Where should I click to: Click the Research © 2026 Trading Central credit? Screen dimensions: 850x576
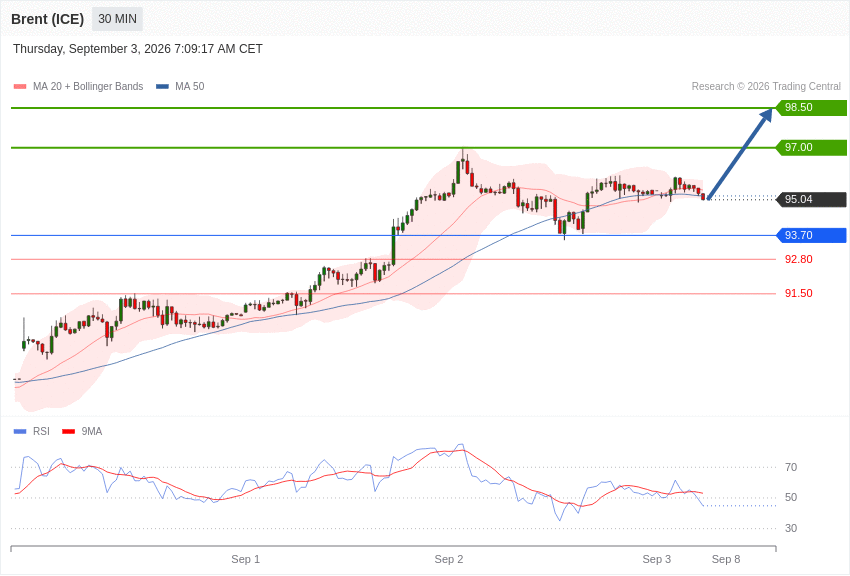[766, 87]
